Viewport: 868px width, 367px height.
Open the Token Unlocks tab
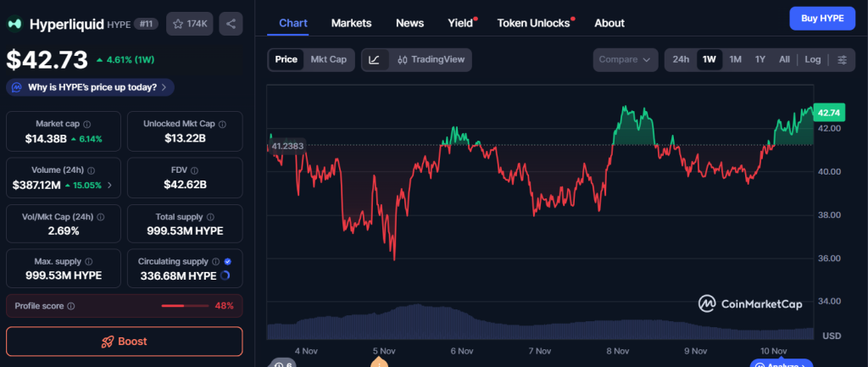pos(533,23)
